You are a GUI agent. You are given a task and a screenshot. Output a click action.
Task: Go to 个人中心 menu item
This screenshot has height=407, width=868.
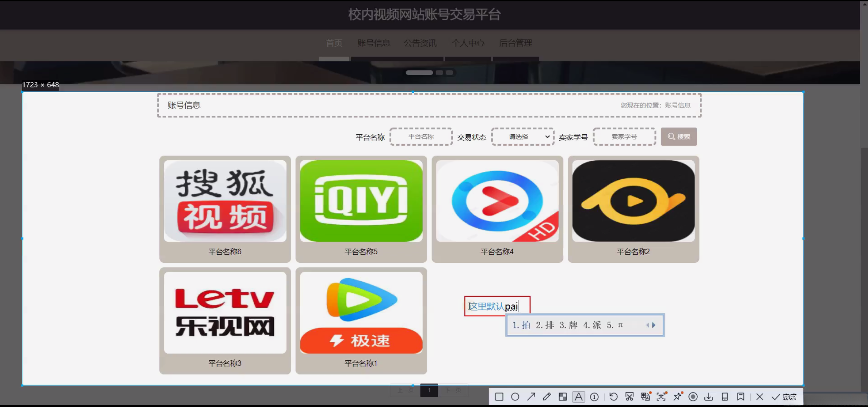click(468, 43)
